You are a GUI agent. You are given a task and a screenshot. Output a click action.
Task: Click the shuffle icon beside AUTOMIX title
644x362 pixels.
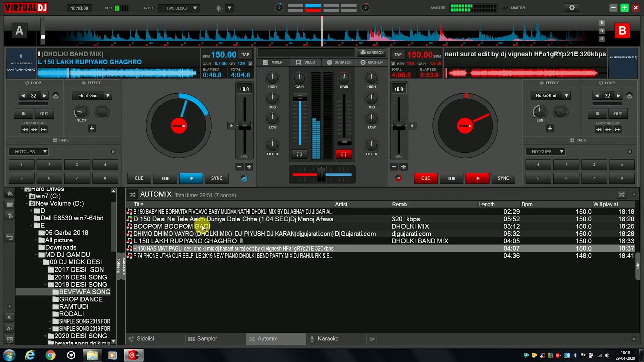[132, 194]
